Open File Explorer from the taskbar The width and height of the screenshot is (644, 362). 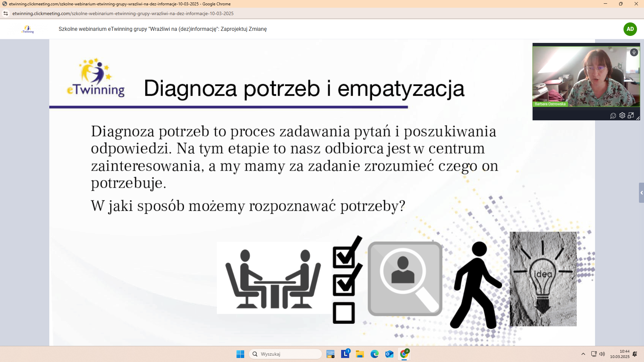[360, 354]
